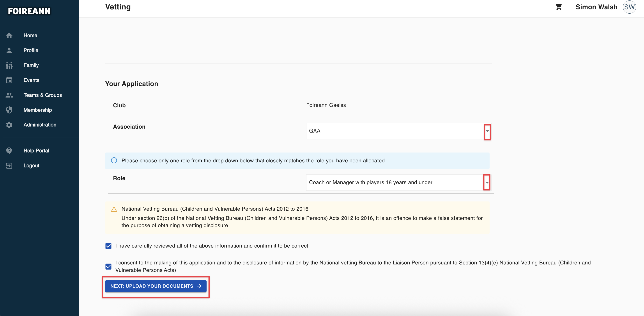Click the Simon Walsh username
The width and height of the screenshot is (644, 316).
596,7
